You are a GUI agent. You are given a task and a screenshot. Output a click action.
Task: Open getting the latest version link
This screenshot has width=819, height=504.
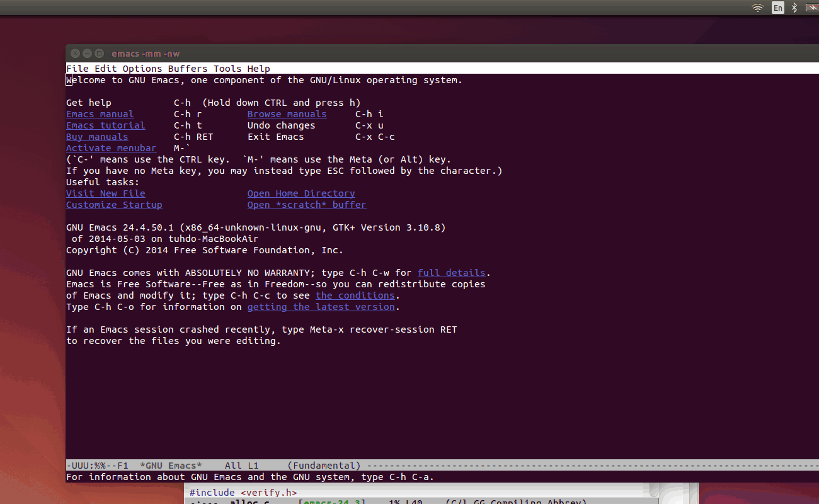pos(321,307)
